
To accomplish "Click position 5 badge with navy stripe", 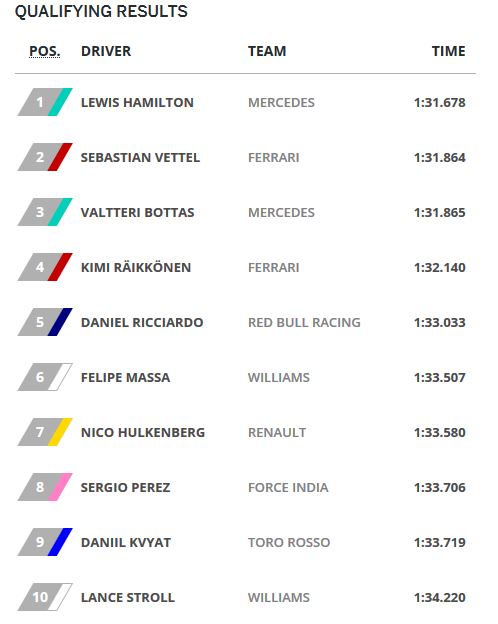I will 45,322.
